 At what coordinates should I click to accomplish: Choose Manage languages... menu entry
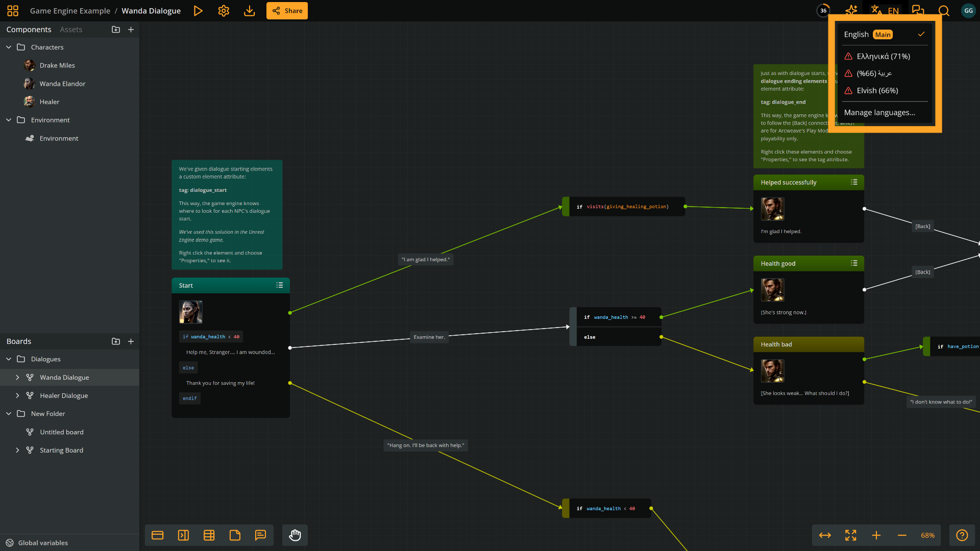pos(879,112)
